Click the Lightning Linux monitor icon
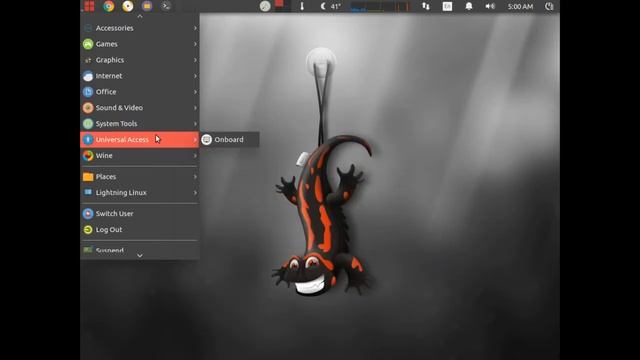 pyautogui.click(x=88, y=192)
